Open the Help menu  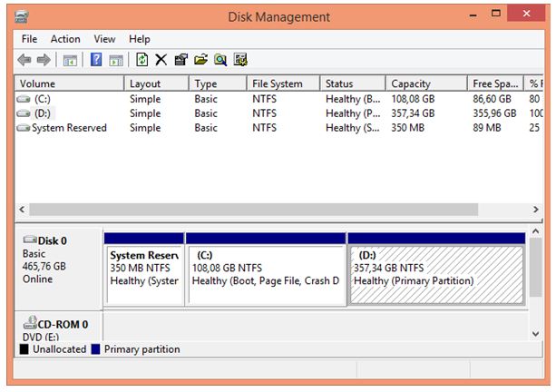140,39
